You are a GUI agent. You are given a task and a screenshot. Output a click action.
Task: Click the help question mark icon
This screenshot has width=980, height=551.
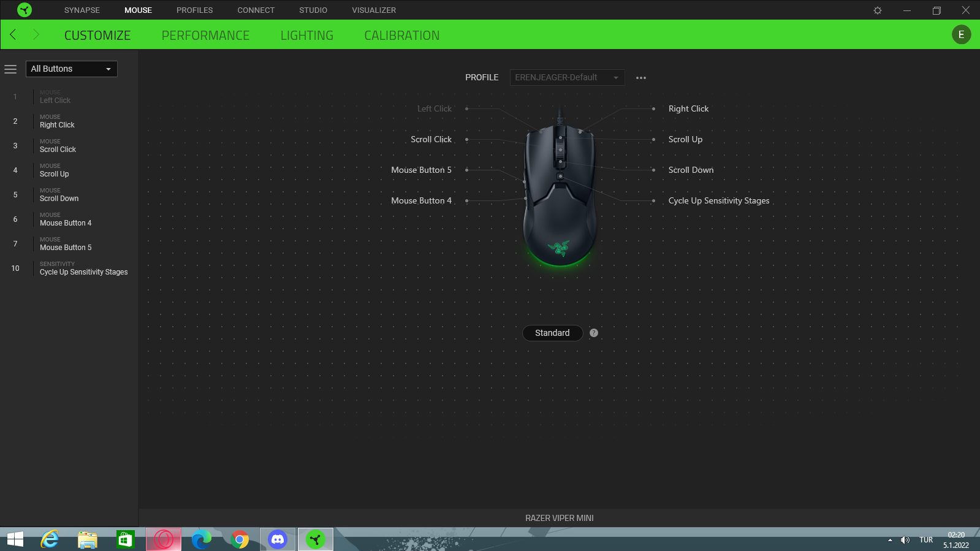(594, 333)
